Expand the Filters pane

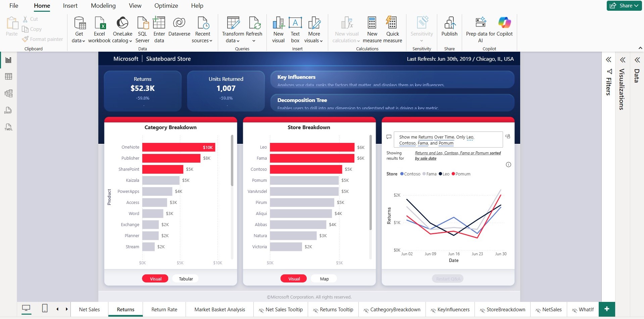click(608, 60)
